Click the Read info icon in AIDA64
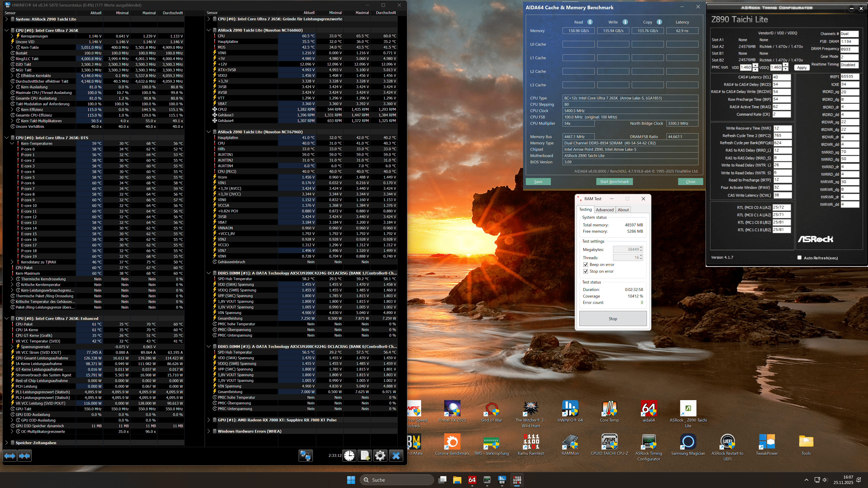The width and height of the screenshot is (868, 488). click(x=590, y=22)
